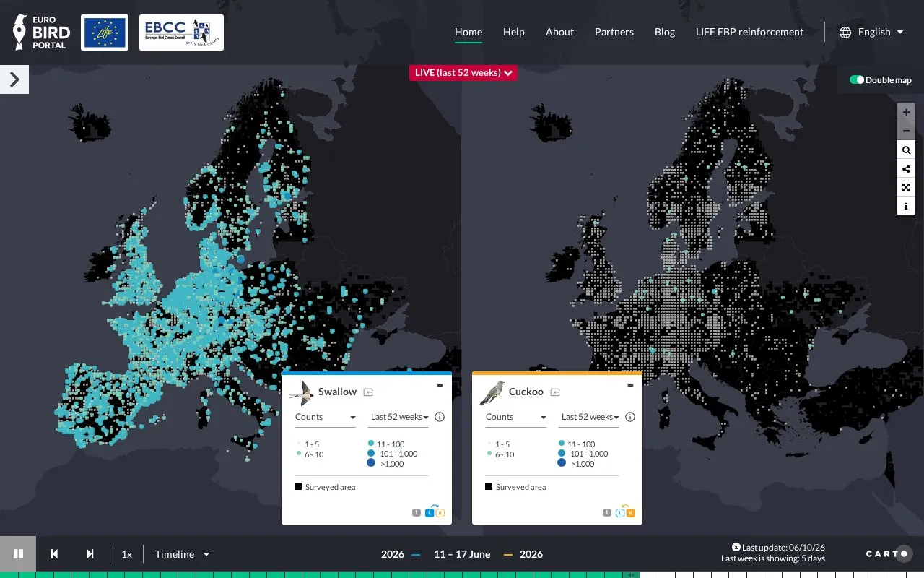Select L button in Cuckoo panel
Image resolution: width=924 pixels, height=578 pixels.
point(619,513)
